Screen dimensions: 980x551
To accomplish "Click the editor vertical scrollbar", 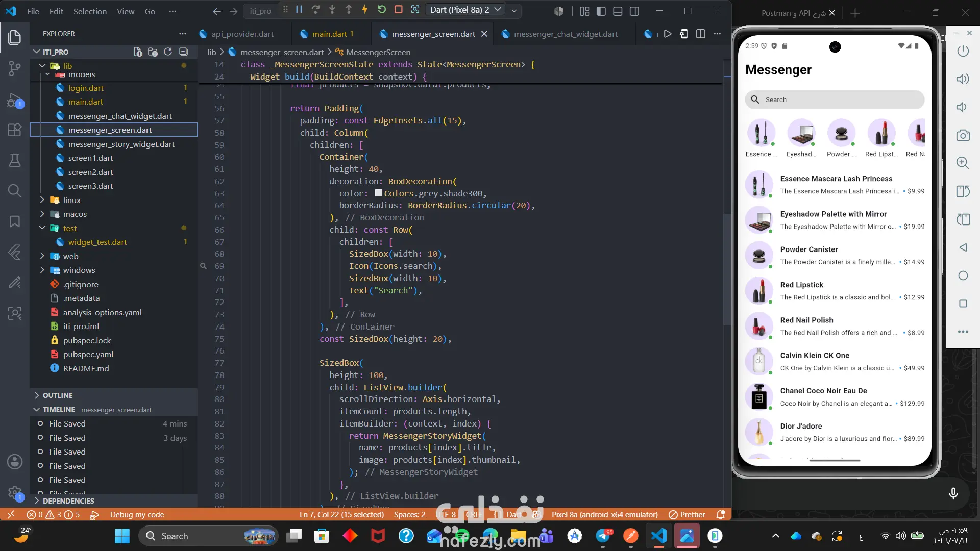I will (727, 270).
